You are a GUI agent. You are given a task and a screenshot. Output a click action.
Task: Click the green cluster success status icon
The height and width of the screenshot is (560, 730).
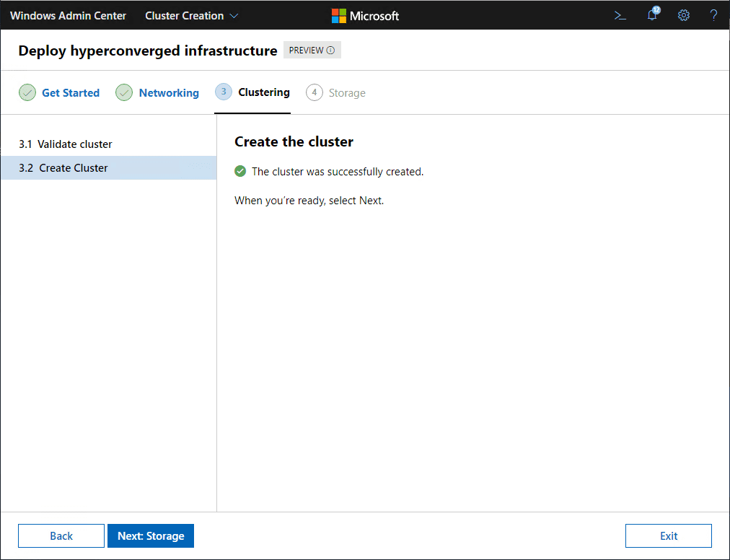tap(240, 172)
